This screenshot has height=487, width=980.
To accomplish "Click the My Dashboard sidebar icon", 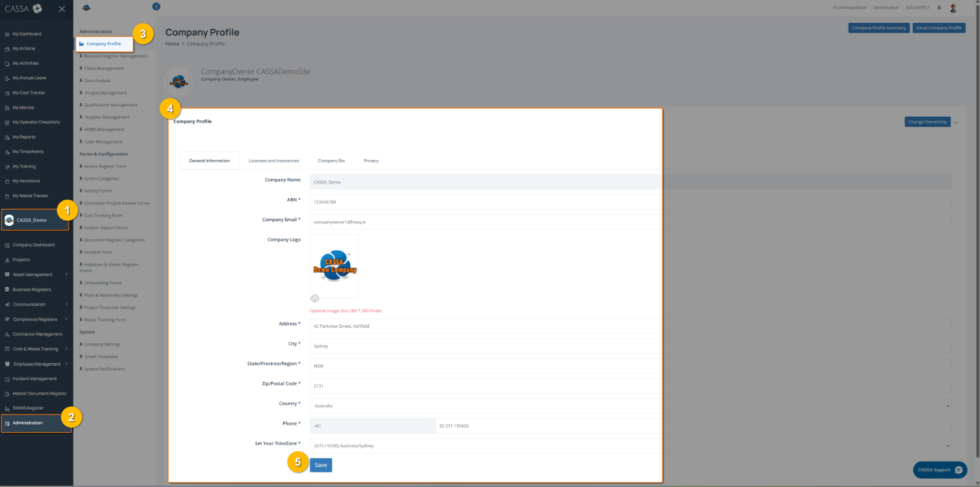I will pyautogui.click(x=7, y=34).
